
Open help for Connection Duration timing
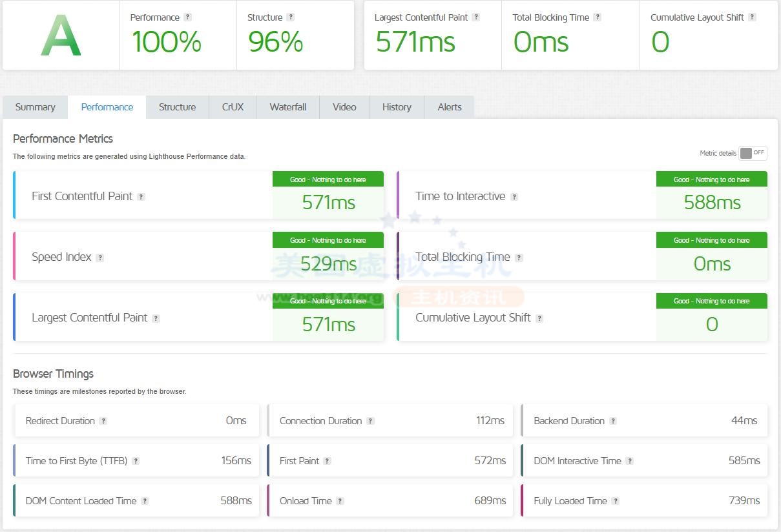[370, 421]
